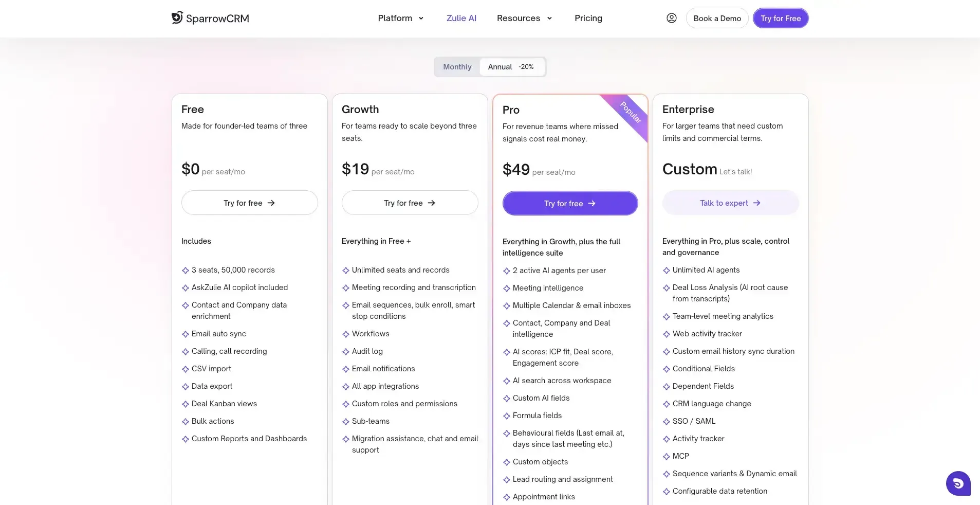Click diamond icon beside Formula fields
The image size is (980, 505).
point(507,416)
